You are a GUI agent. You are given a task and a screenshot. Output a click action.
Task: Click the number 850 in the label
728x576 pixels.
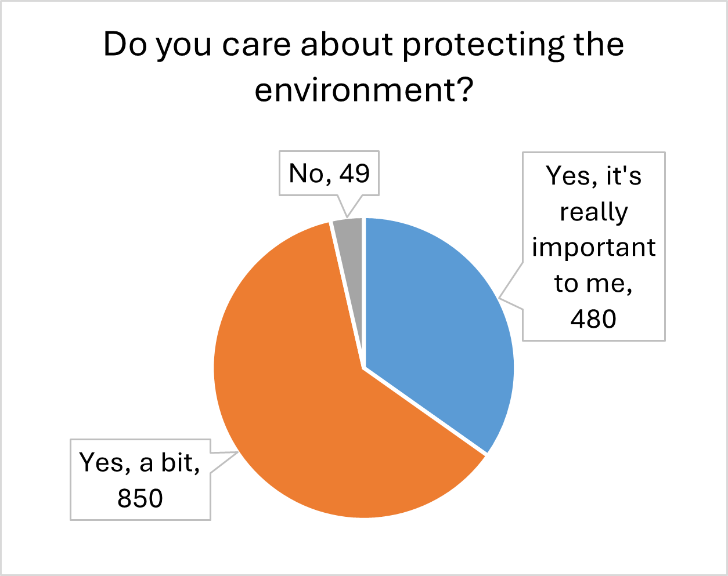pyautogui.click(x=140, y=498)
